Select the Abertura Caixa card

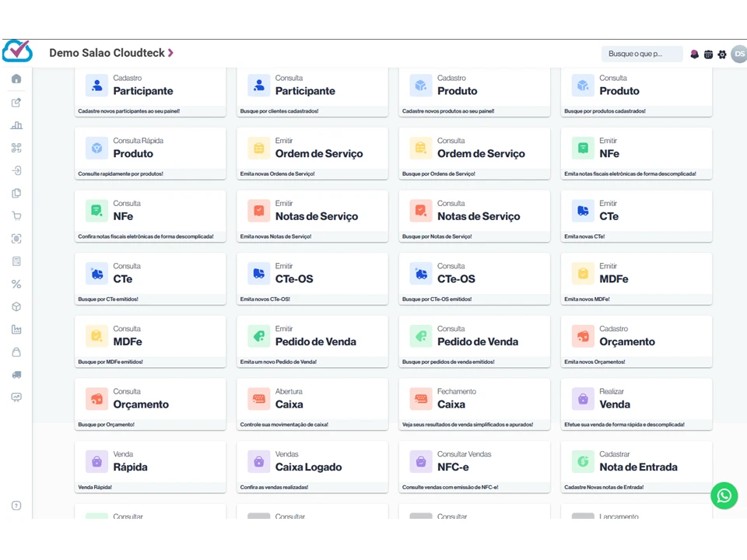coord(312,404)
